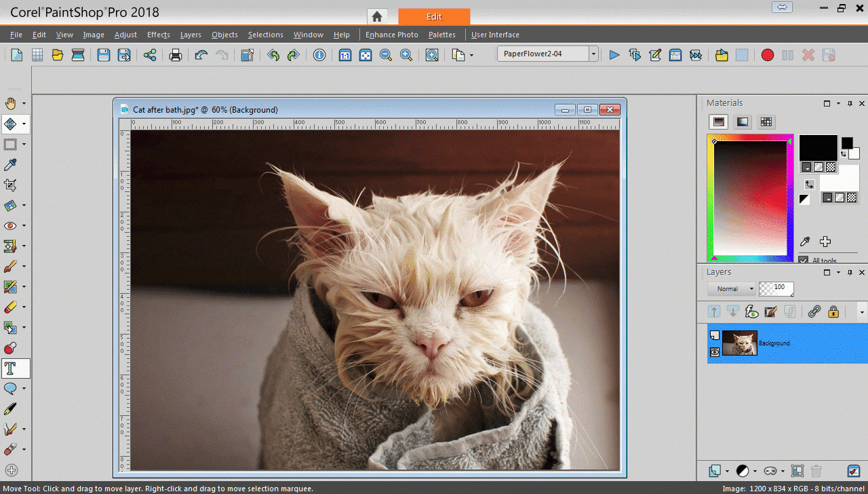This screenshot has height=494, width=868.
Task: Switch to the Edit tab
Action: click(x=434, y=17)
